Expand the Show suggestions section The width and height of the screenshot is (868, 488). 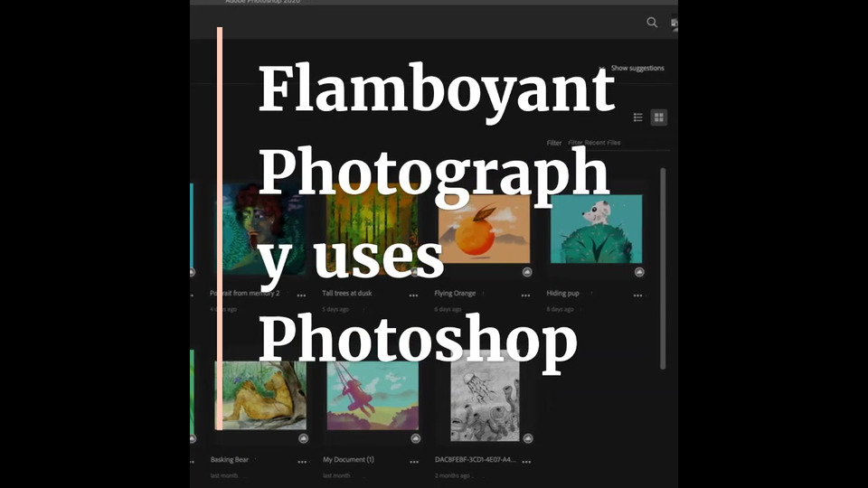[x=633, y=68]
